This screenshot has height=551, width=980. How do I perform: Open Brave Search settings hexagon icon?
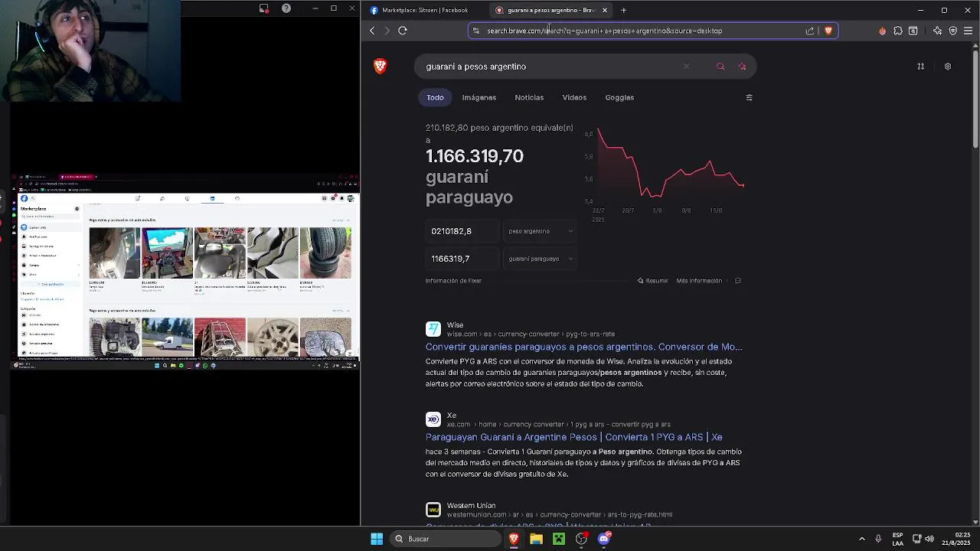947,67
